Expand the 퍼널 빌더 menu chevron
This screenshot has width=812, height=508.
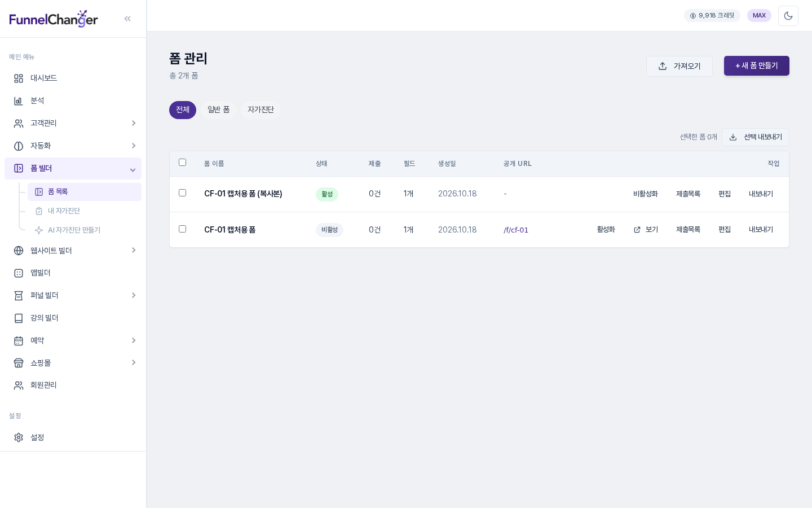[x=134, y=295]
